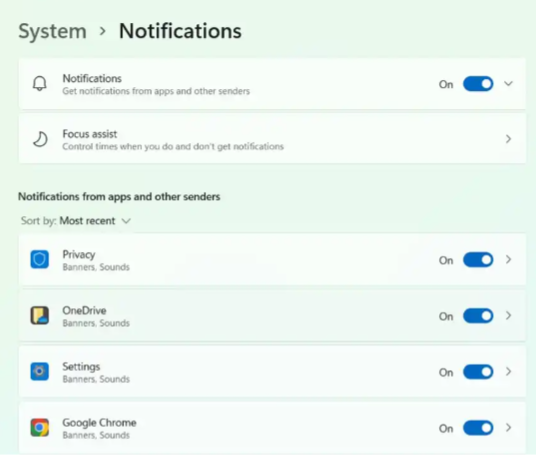Image resolution: width=536 pixels, height=462 pixels.
Task: Open the Settings app notification row
Action: tap(272, 372)
